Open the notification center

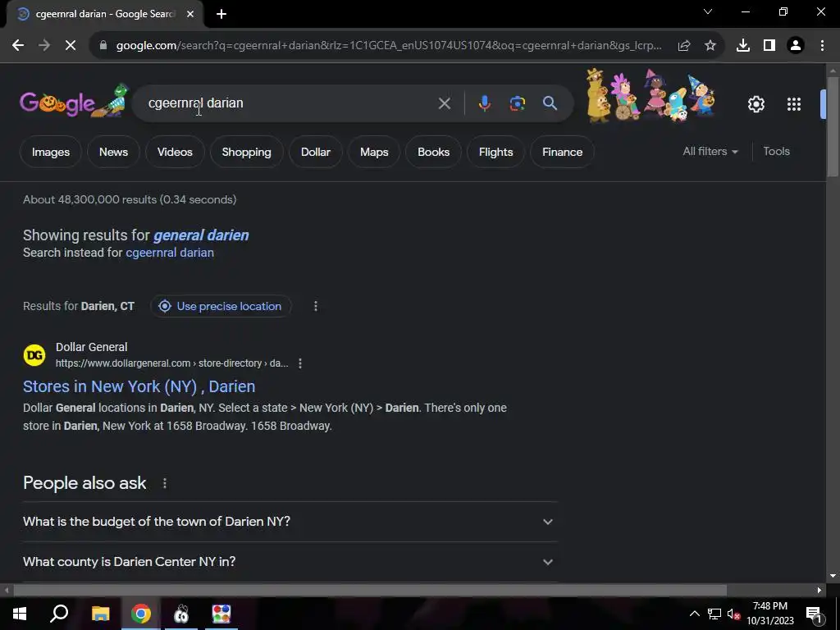(x=815, y=614)
